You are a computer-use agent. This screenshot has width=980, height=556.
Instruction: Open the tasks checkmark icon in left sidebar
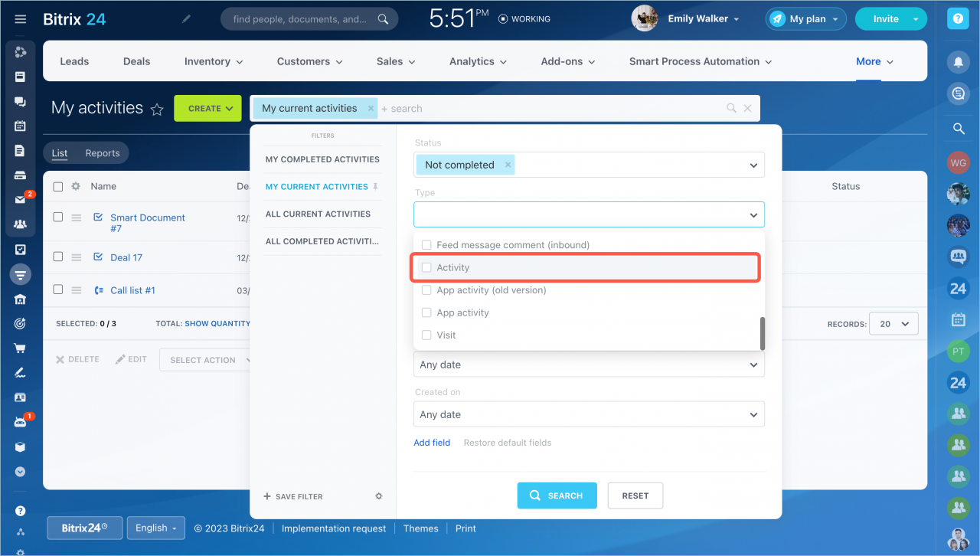21,250
